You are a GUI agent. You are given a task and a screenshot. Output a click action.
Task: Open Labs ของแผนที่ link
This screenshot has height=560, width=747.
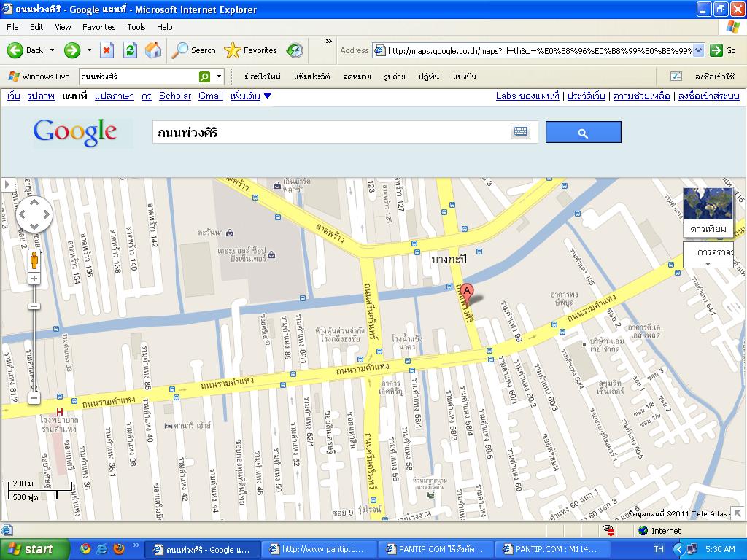click(x=527, y=96)
